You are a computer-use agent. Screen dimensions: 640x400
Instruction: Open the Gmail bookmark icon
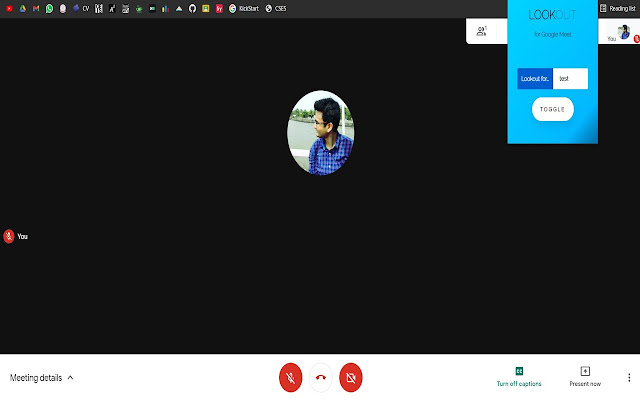(36, 9)
